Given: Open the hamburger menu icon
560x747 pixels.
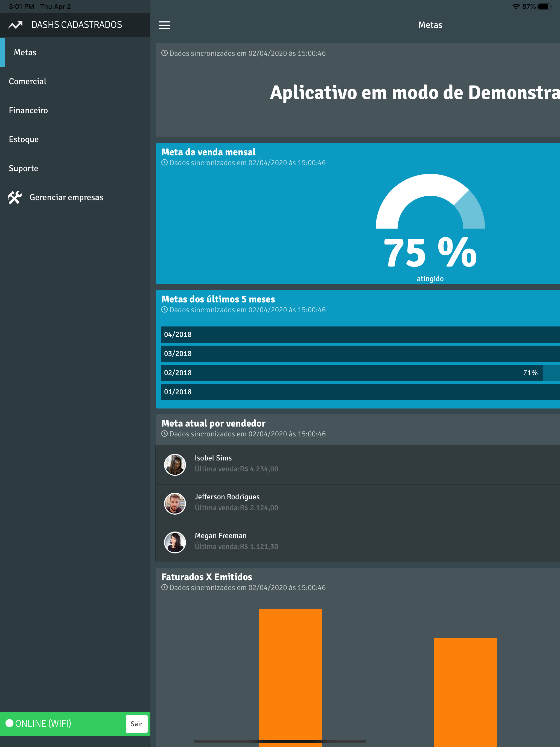Looking at the screenshot, I should (165, 25).
